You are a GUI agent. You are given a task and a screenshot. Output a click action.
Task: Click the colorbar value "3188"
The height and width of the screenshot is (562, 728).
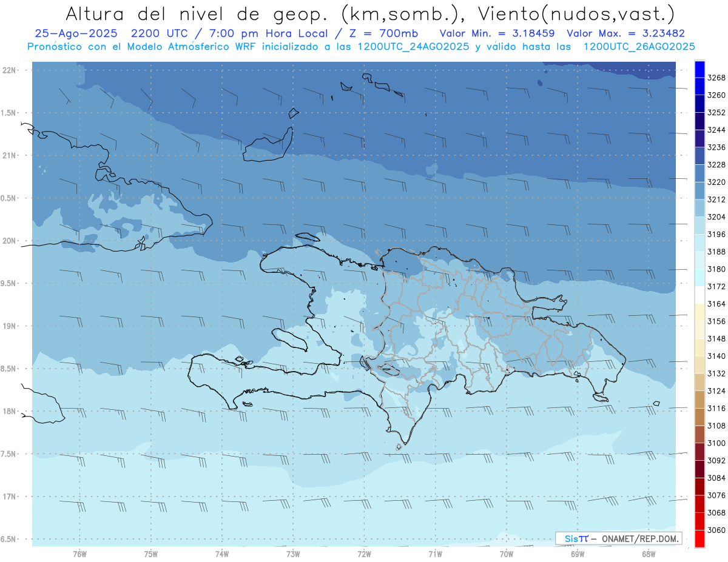[x=716, y=252]
